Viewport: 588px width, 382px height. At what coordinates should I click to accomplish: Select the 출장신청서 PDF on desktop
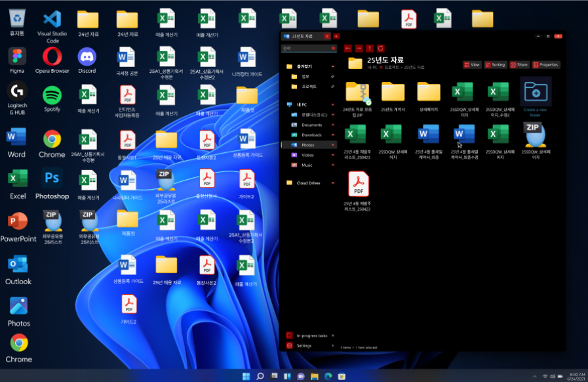[206, 184]
